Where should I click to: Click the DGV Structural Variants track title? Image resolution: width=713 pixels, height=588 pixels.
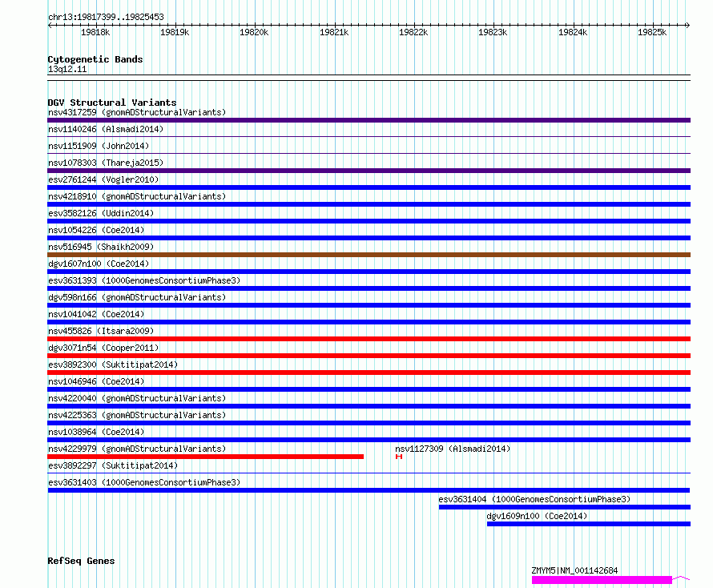[112, 103]
